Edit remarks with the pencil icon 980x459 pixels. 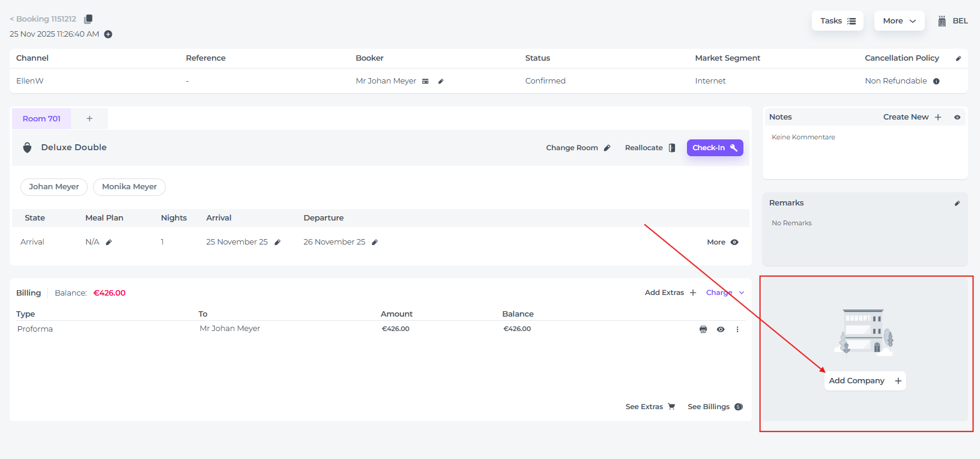click(x=957, y=203)
